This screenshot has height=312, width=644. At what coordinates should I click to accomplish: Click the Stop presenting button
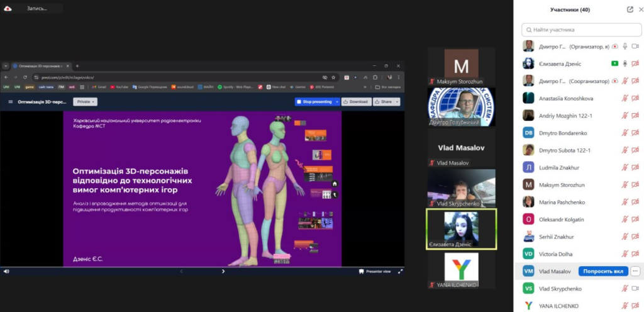[314, 101]
